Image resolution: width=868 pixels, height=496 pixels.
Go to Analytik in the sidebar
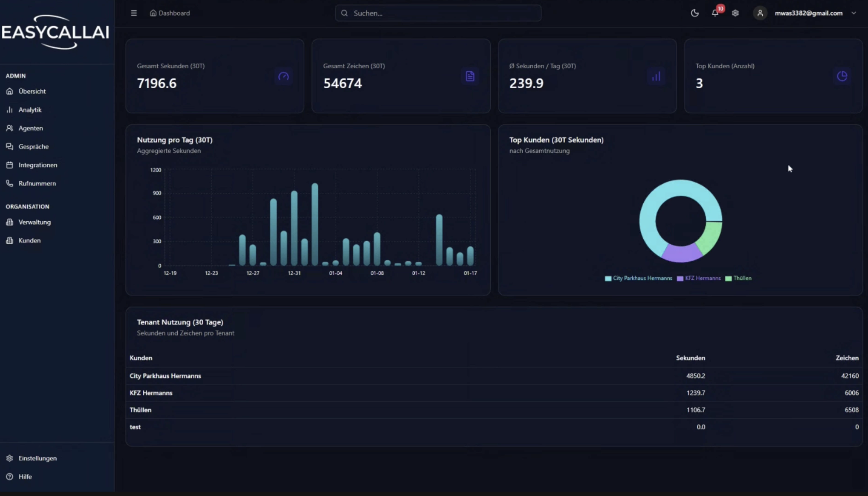(x=30, y=110)
